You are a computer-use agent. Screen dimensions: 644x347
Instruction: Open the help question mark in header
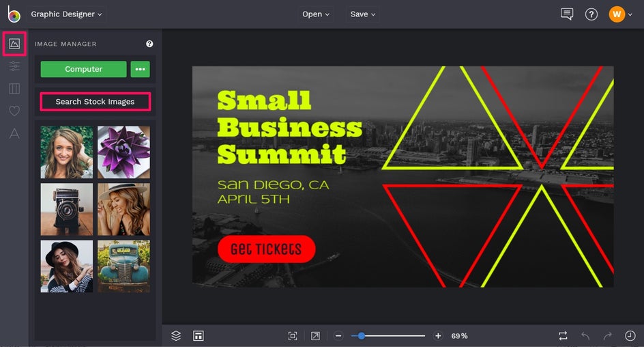pyautogui.click(x=591, y=14)
